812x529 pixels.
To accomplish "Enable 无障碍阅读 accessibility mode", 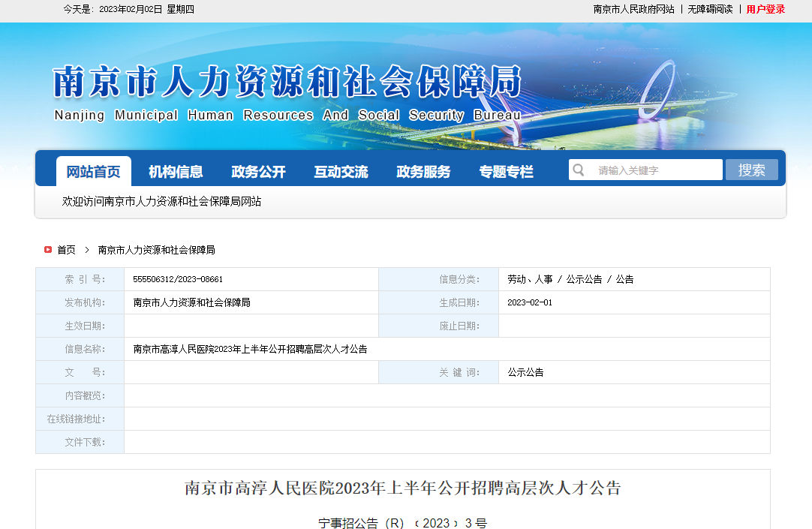I will point(710,9).
